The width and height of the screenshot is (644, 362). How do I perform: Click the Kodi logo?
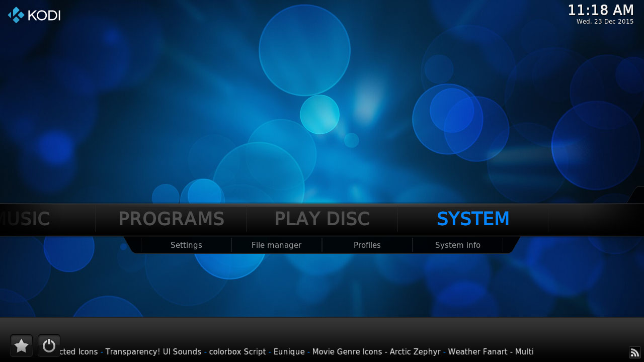click(x=34, y=15)
